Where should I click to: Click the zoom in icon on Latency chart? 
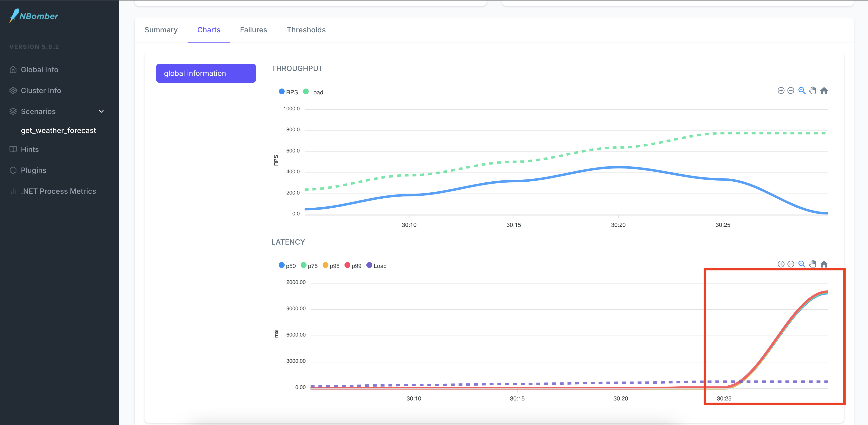pyautogui.click(x=802, y=264)
